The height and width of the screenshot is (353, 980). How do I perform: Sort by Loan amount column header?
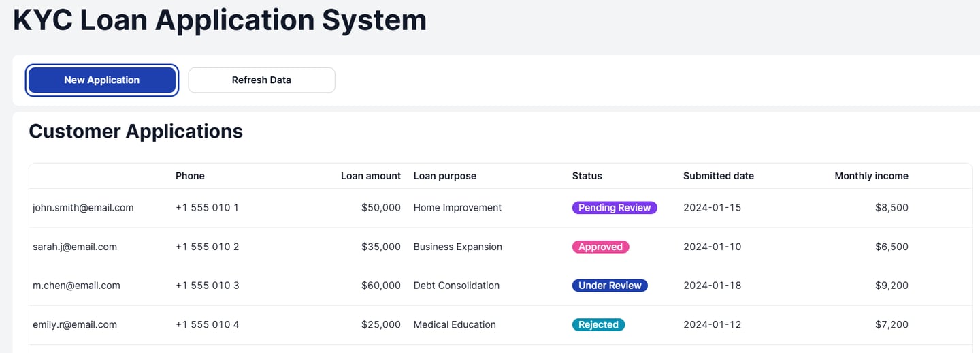[x=370, y=176]
